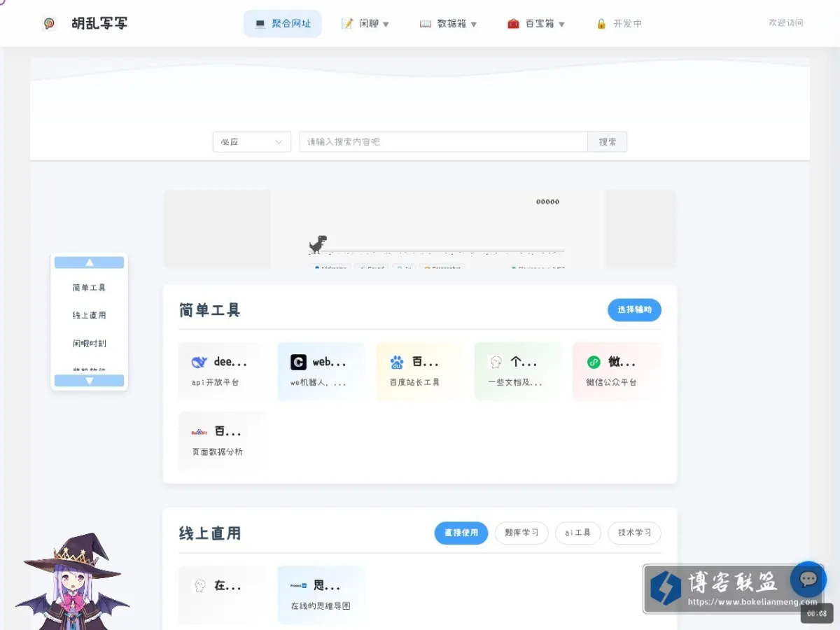Open the 页面数据分析 Baidu icon

click(199, 432)
